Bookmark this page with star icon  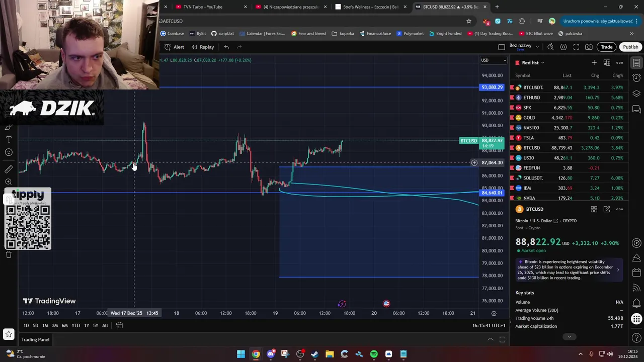pos(469,21)
